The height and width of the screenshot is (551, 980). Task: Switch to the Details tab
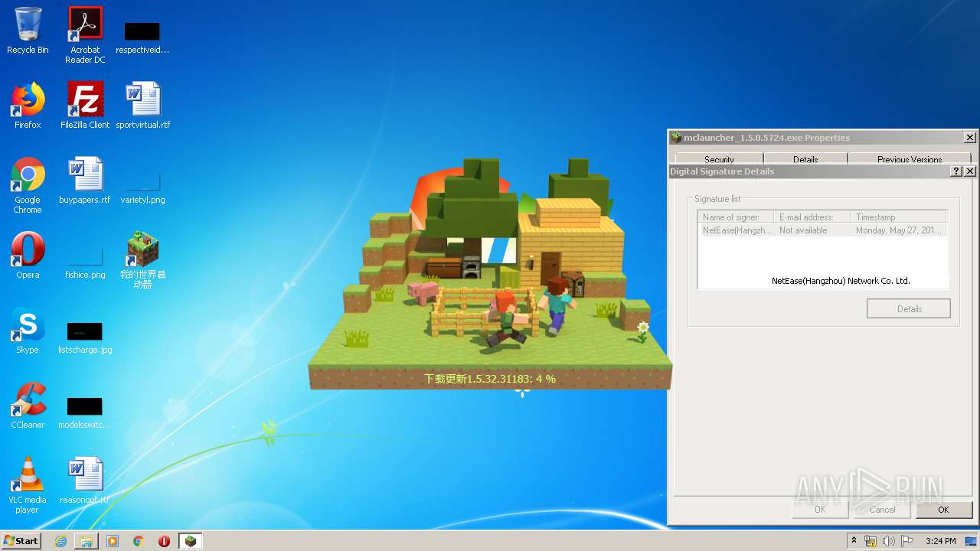click(x=805, y=158)
